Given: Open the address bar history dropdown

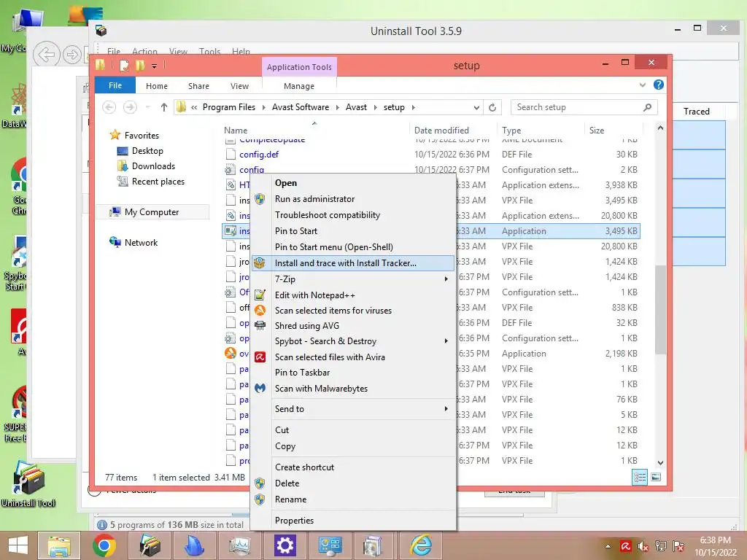Looking at the screenshot, I should [x=476, y=108].
